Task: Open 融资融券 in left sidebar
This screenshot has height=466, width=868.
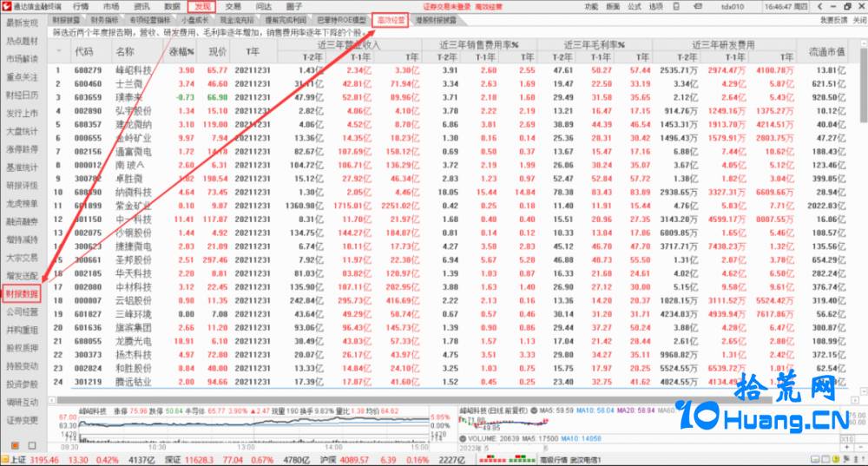Action: tap(23, 222)
